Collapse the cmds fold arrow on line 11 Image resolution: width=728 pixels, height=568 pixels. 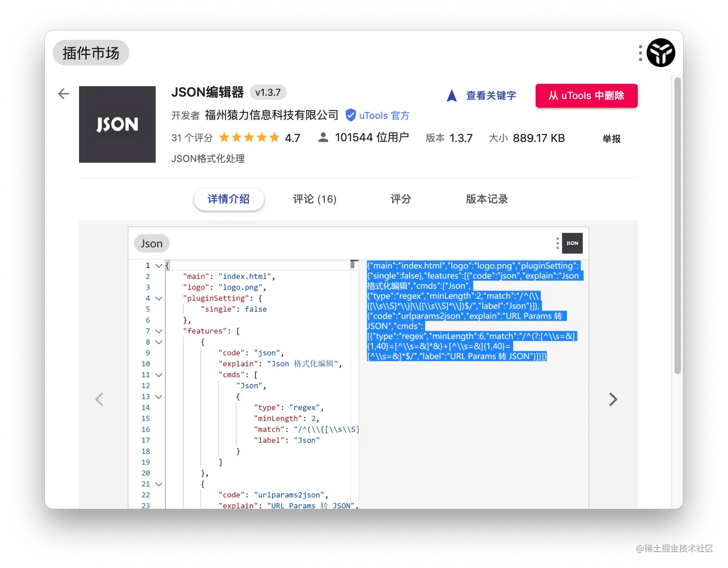(158, 375)
